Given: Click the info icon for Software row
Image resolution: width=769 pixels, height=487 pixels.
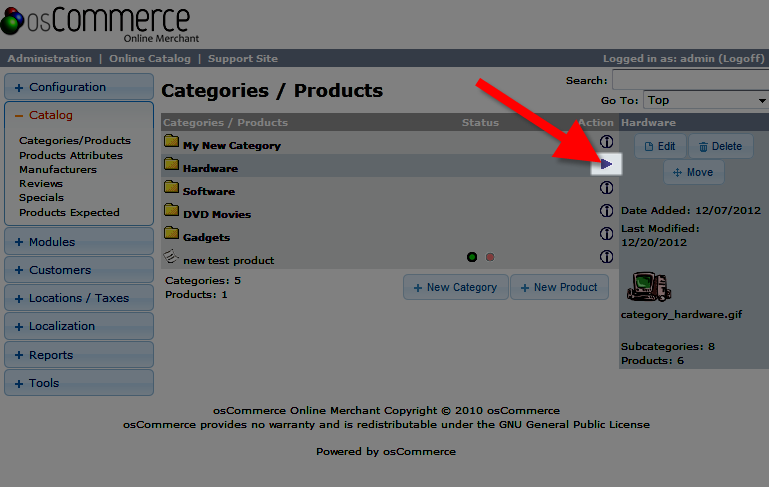Looking at the screenshot, I should click(x=606, y=188).
